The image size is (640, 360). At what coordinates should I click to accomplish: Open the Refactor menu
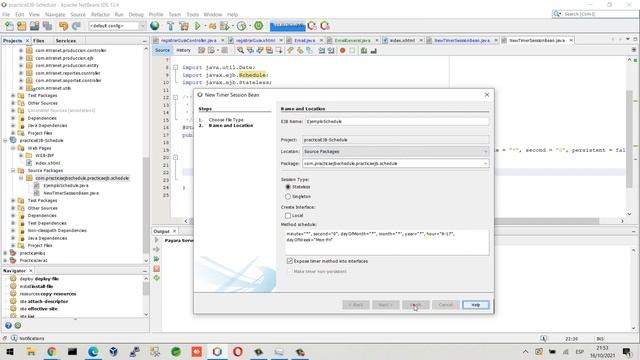click(100, 15)
